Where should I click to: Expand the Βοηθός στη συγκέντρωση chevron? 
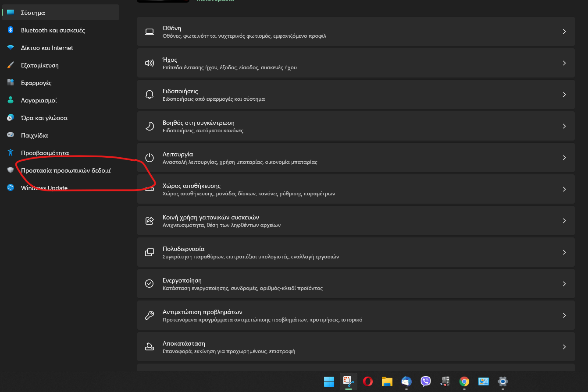pyautogui.click(x=564, y=126)
